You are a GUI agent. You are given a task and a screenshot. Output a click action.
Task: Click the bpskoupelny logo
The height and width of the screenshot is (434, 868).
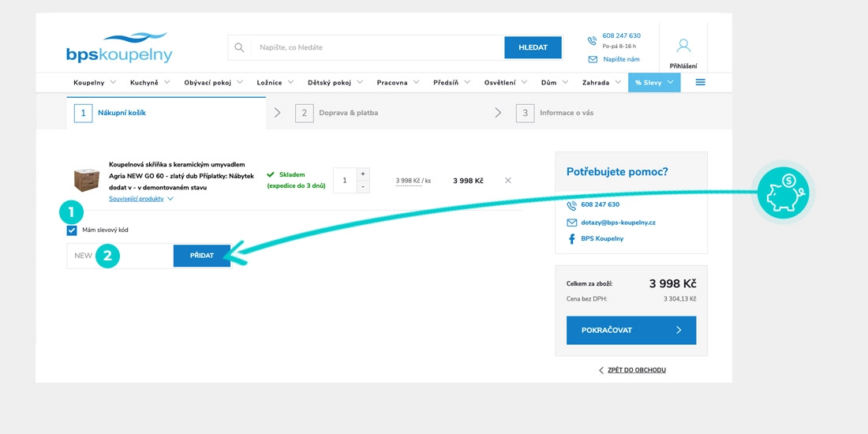click(119, 48)
